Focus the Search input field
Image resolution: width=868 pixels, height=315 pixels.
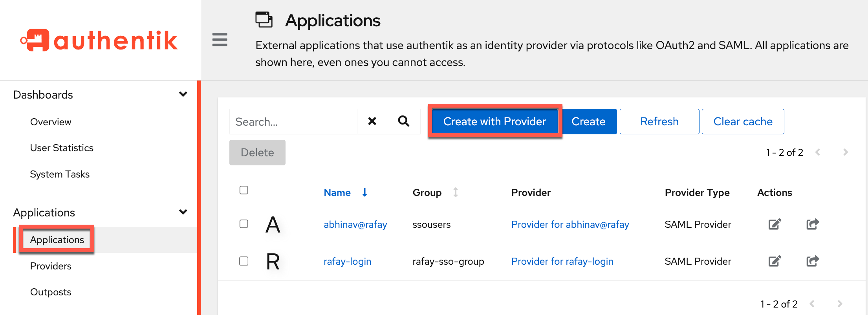tap(293, 121)
